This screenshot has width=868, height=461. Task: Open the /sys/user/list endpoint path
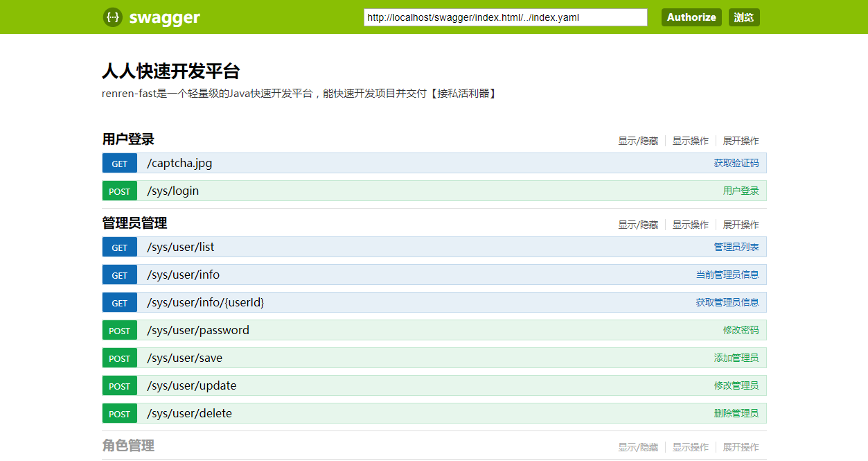181,247
